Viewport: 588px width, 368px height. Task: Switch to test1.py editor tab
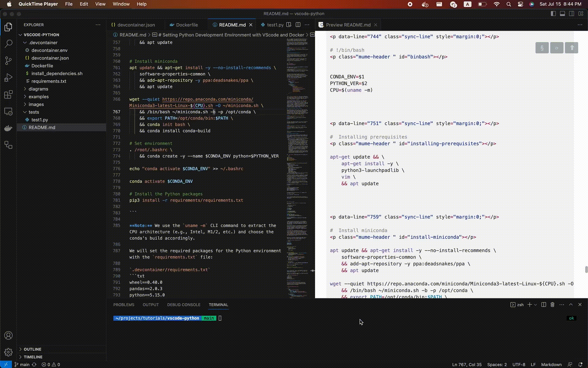click(x=272, y=25)
